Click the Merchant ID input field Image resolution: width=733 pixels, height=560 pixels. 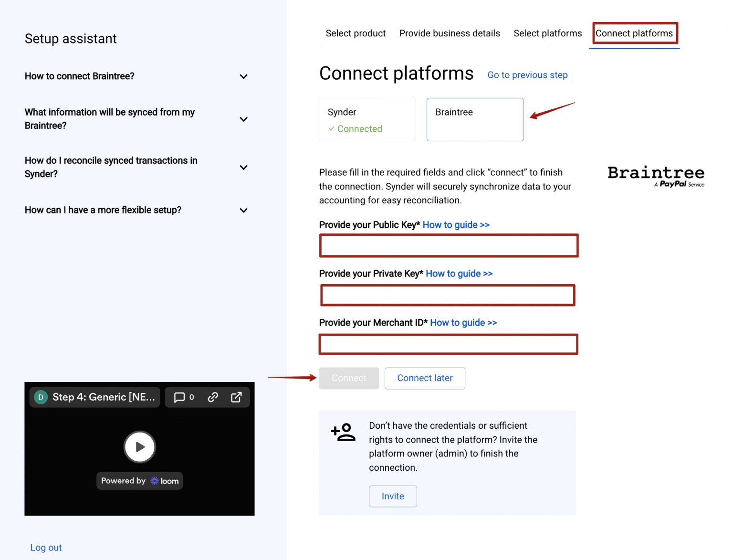click(x=448, y=344)
